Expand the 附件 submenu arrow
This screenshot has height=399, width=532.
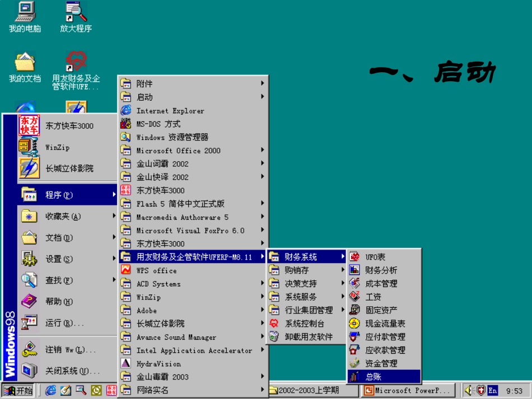[262, 83]
